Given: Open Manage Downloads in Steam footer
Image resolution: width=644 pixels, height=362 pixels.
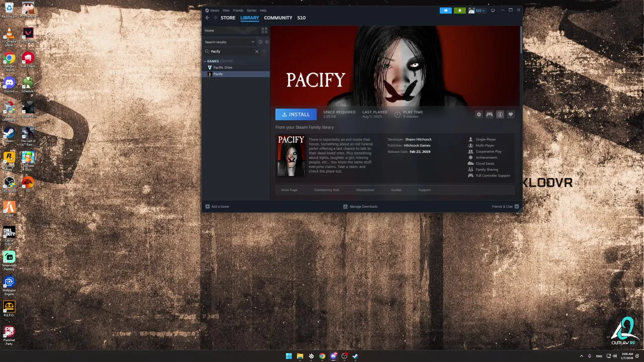Looking at the screenshot, I should 360,206.
